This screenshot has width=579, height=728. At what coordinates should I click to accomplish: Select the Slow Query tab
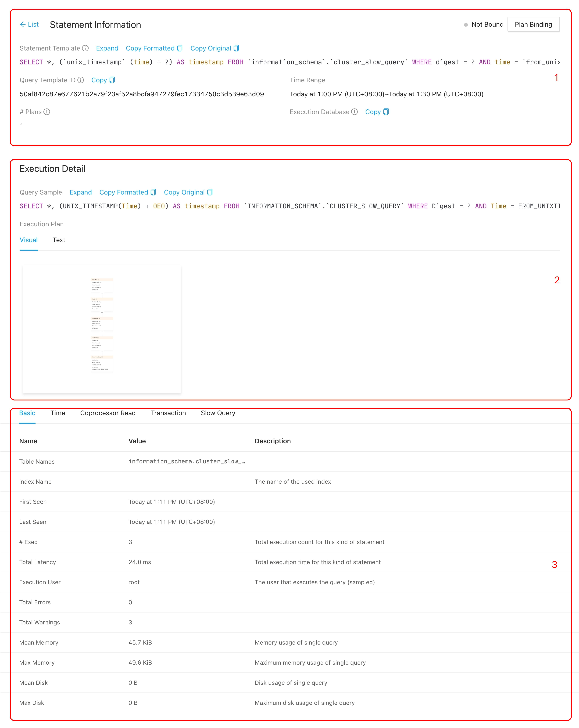pyautogui.click(x=218, y=413)
